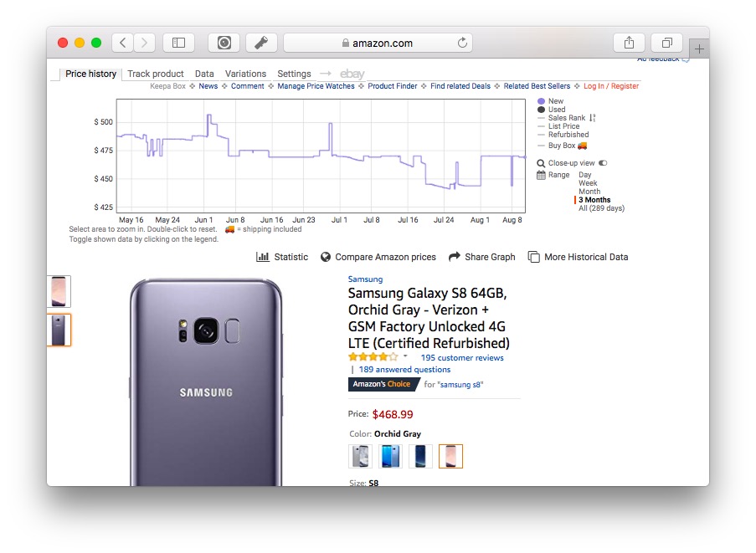Open the Statistic link

pos(291,257)
